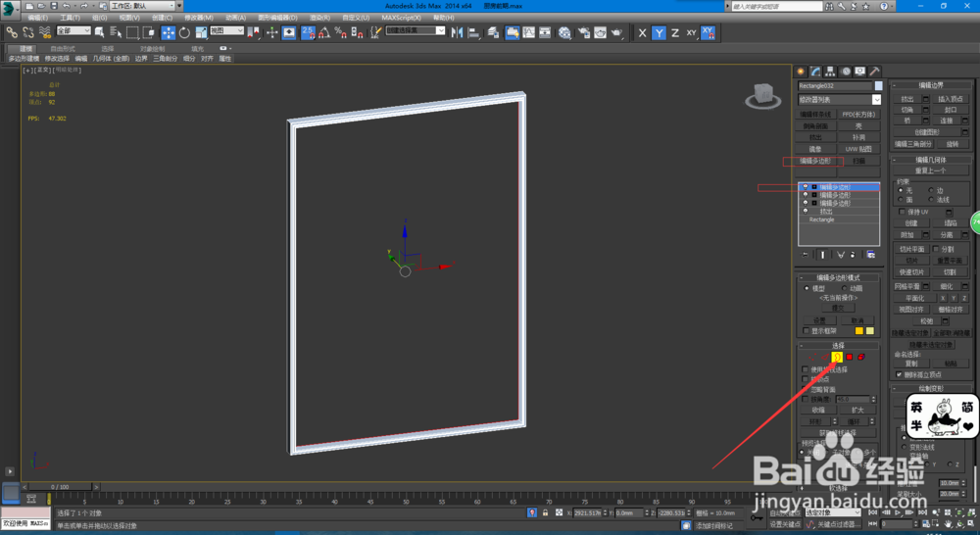Open the Material Editor icon
Image resolution: width=980 pixels, height=535 pixels.
564,32
